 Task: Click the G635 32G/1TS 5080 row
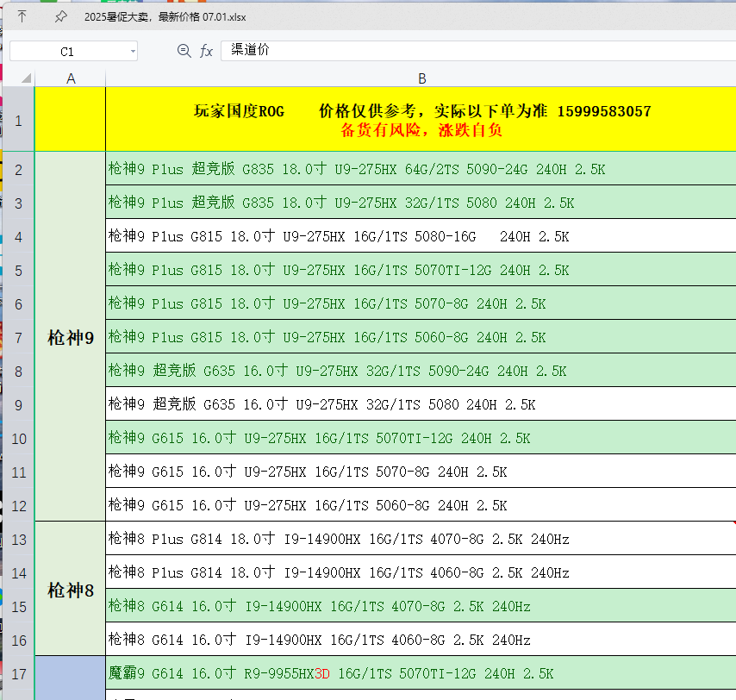click(421, 404)
